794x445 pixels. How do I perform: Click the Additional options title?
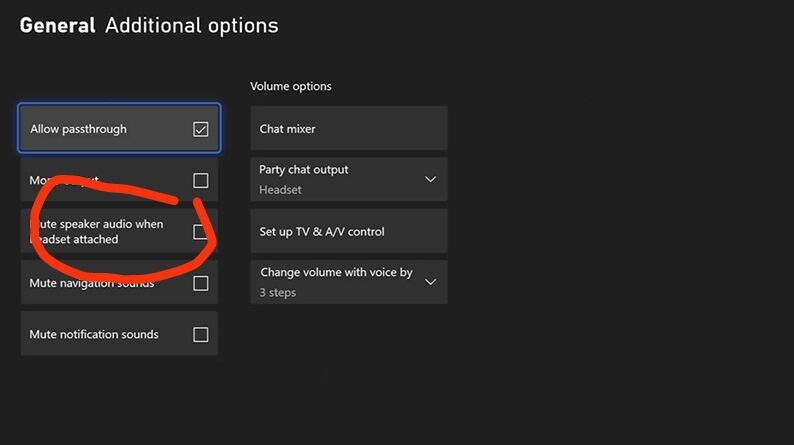coord(191,25)
